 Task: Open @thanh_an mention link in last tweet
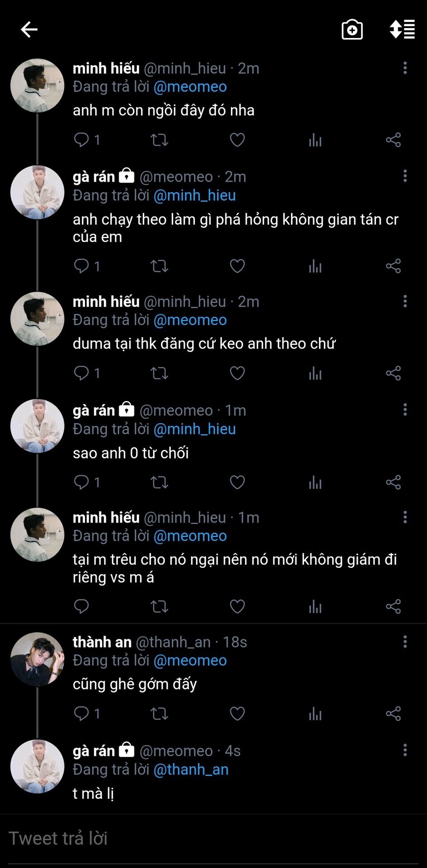191,769
